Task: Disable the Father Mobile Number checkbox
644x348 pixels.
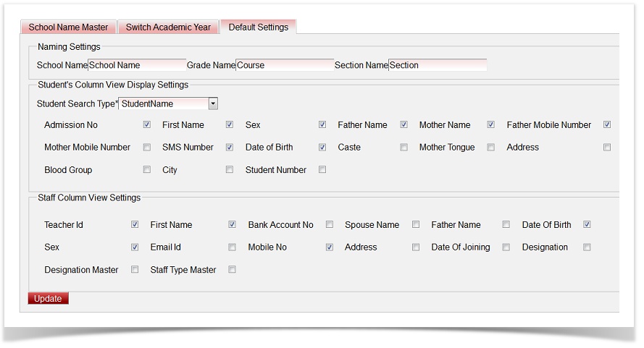Action: [x=607, y=124]
